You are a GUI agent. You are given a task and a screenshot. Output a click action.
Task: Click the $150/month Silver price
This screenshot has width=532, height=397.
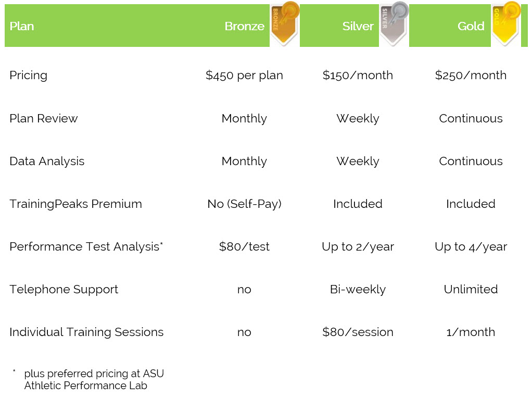358,76
